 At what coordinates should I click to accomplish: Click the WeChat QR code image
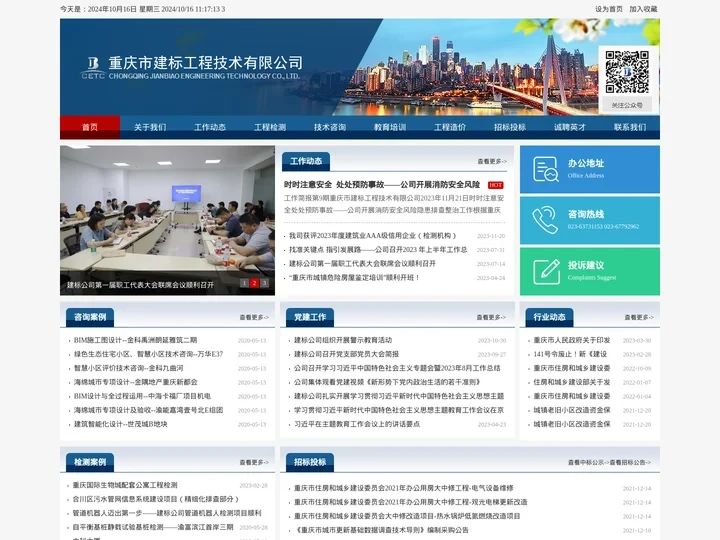[x=627, y=72]
